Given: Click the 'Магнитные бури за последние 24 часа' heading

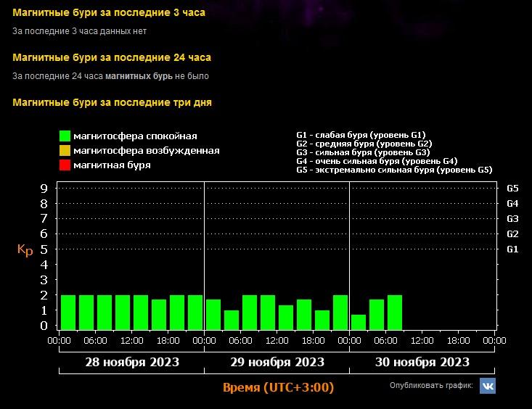Looking at the screenshot, I should pos(112,57).
